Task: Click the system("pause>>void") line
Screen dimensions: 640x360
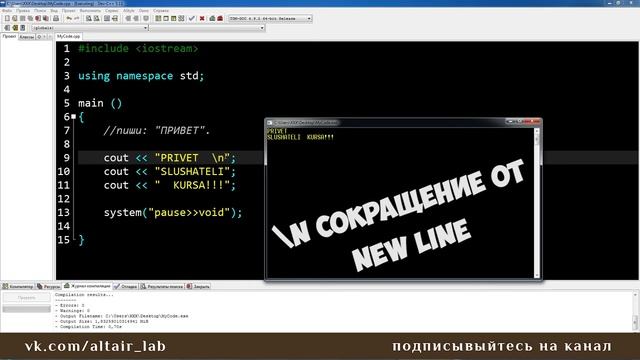Action: 173,213
